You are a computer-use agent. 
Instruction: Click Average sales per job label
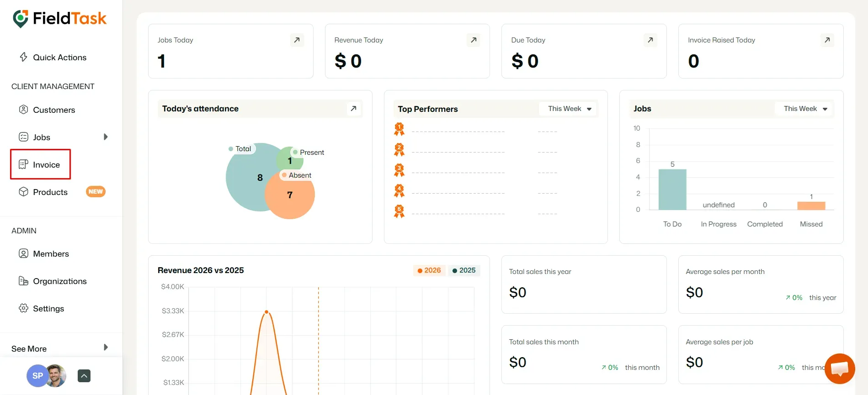tap(719, 342)
